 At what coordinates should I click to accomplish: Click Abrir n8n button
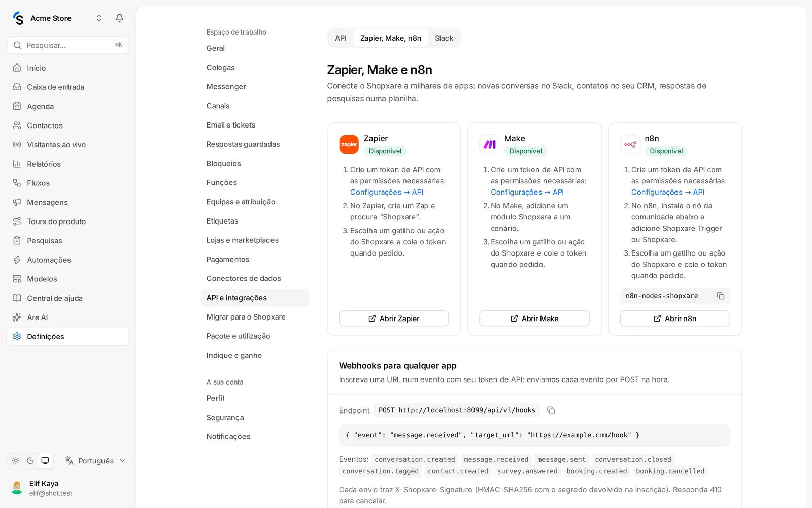tap(675, 319)
